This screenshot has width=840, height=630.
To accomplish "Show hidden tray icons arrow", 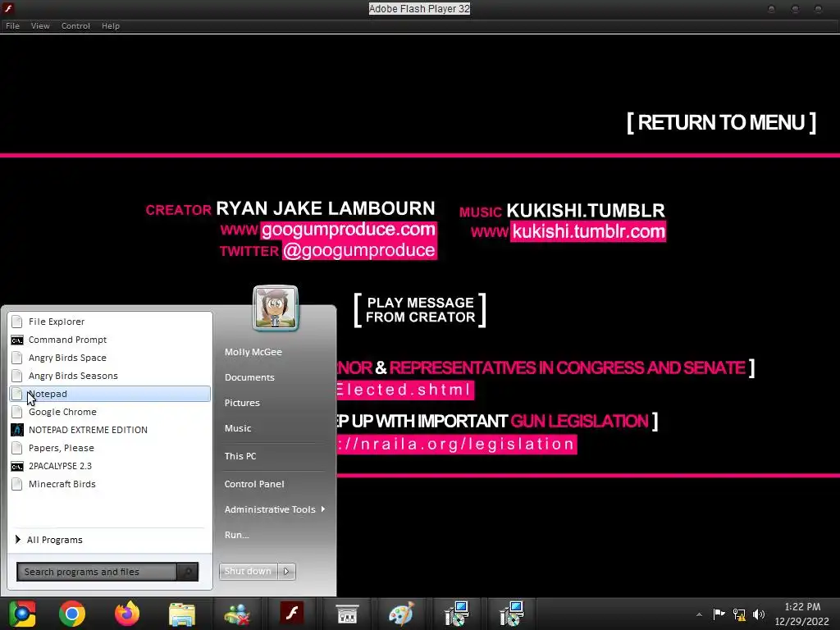I will click(x=699, y=614).
